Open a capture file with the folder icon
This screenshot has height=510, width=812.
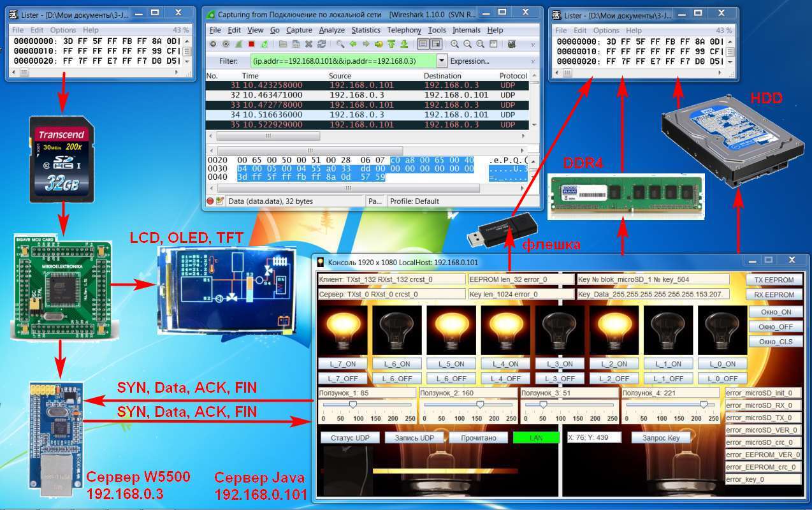[283, 44]
